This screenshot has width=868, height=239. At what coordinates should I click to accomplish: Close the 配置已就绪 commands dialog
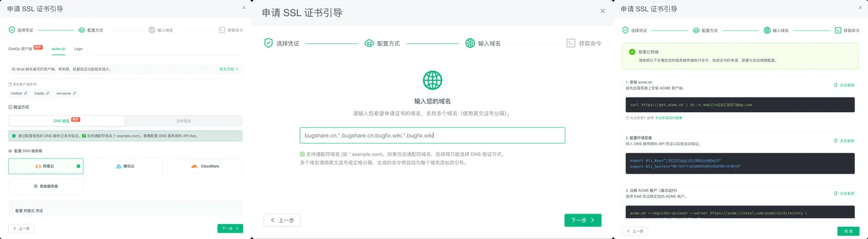860,7
